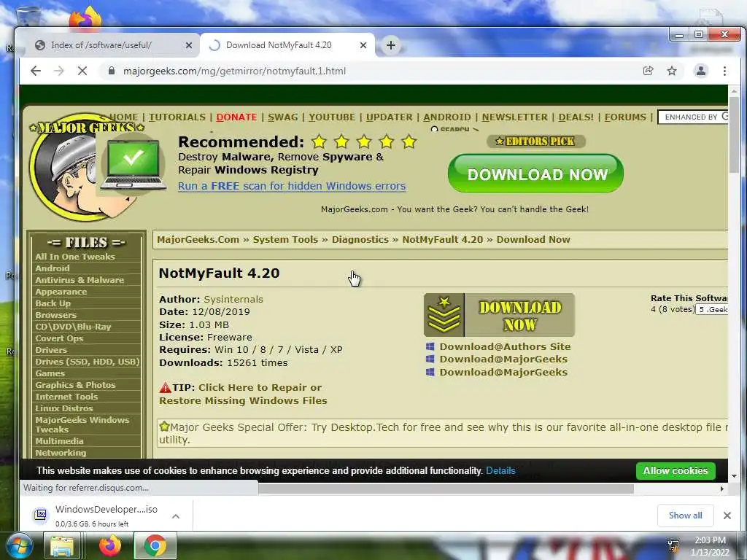Screen dimensions: 747x560
Task: Click the red warning TIP triangle icon
Action: (165, 387)
